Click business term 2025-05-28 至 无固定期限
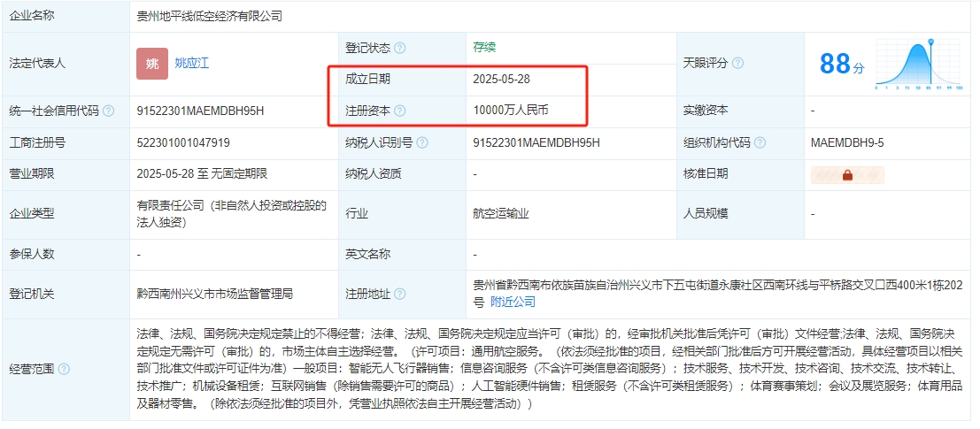This screenshot has width=980, height=429. click(202, 175)
